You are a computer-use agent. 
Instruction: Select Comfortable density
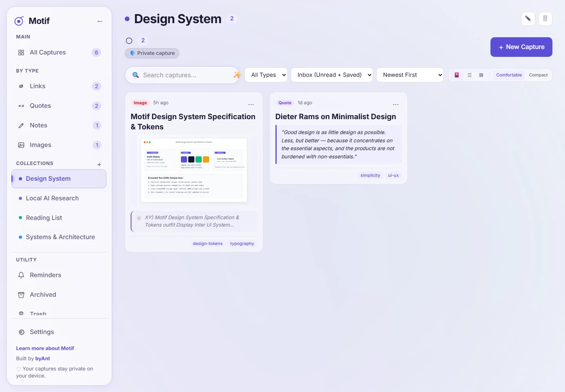pyautogui.click(x=509, y=75)
